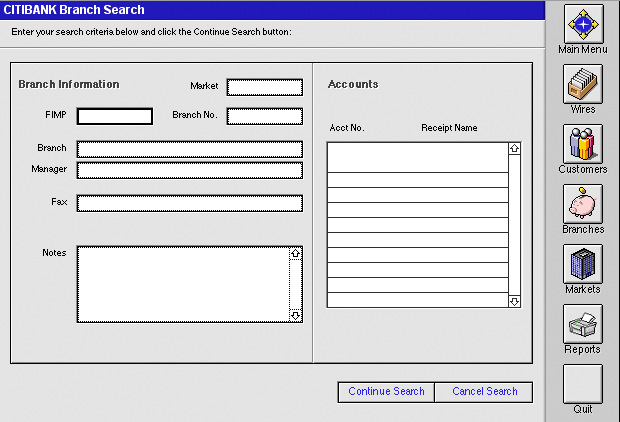Viewport: 620px width, 422px height.
Task: Click the Wires label
Action: pos(583,110)
